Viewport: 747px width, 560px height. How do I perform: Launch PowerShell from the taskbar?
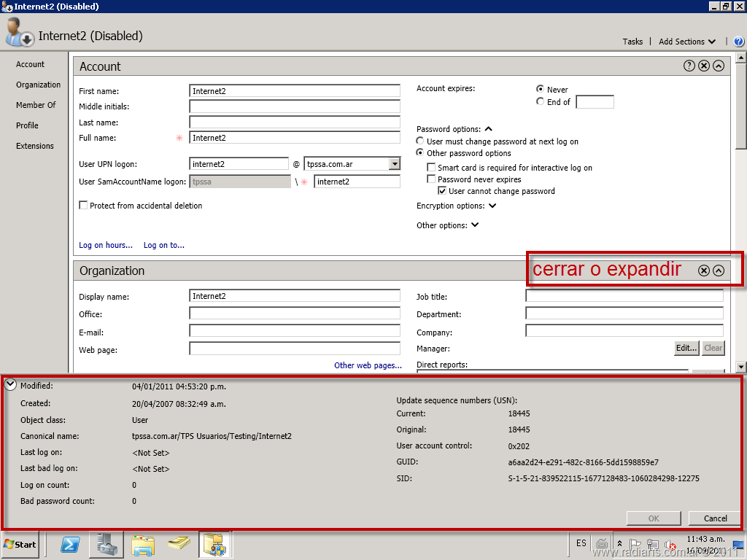click(x=70, y=544)
